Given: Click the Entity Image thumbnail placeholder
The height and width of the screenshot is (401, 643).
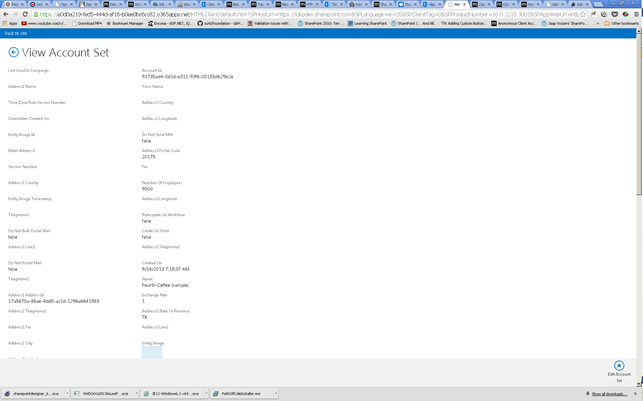Looking at the screenshot, I should pos(151,352).
